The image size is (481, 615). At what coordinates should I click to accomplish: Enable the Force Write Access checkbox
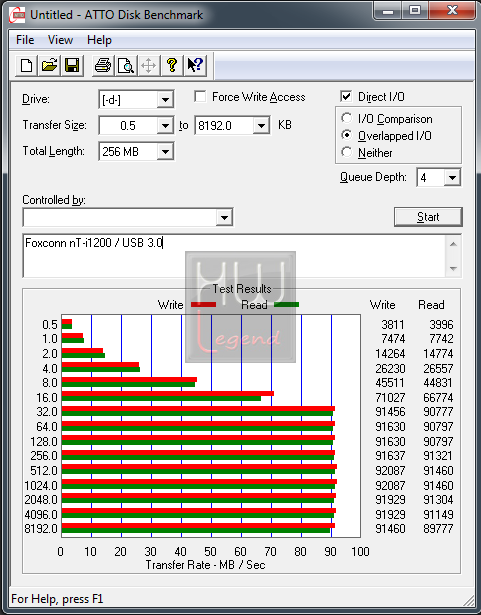pos(200,96)
